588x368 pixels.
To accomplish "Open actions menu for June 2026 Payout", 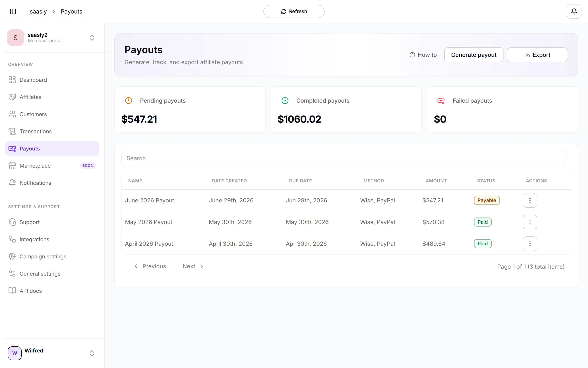I will tap(530, 200).
